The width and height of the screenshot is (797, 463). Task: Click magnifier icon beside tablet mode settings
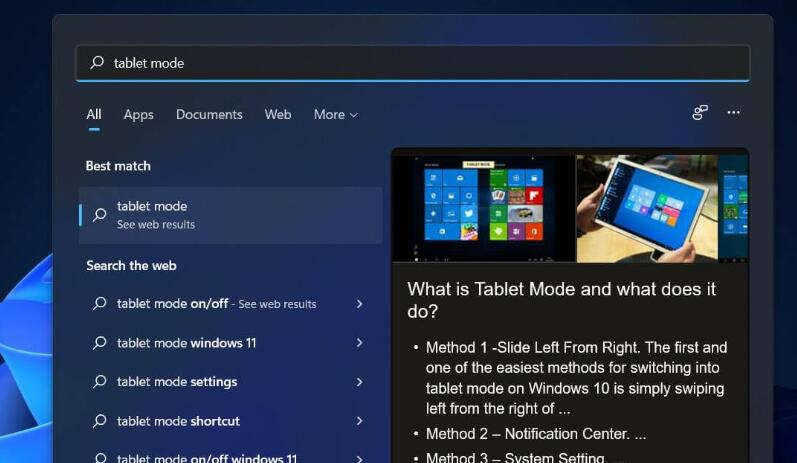(x=100, y=382)
